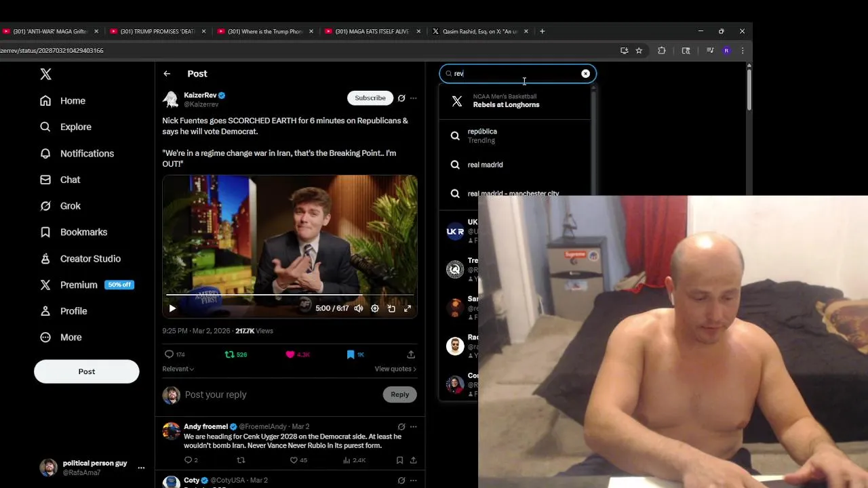Viewport: 868px width, 488px height.
Task: Toggle picture-in-picture mode on video
Action: [x=391, y=308]
